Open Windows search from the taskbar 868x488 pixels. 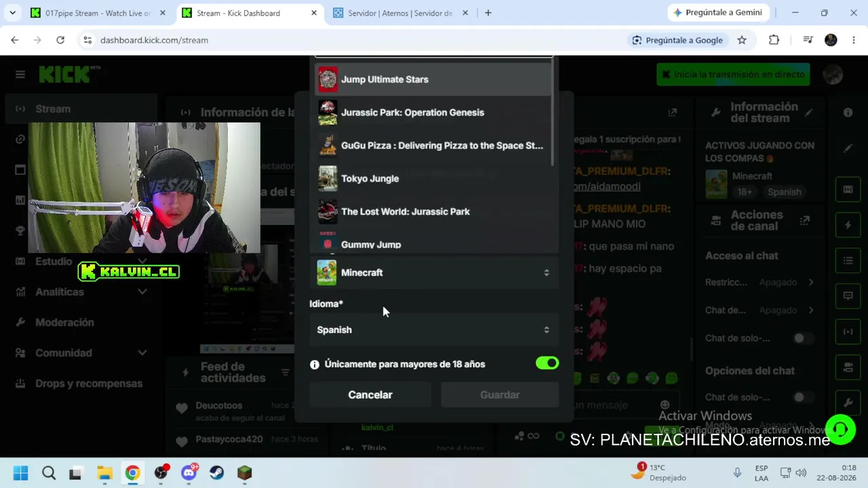coord(49,473)
